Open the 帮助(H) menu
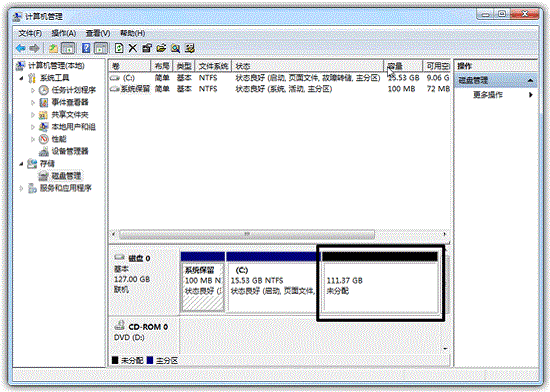 (133, 33)
